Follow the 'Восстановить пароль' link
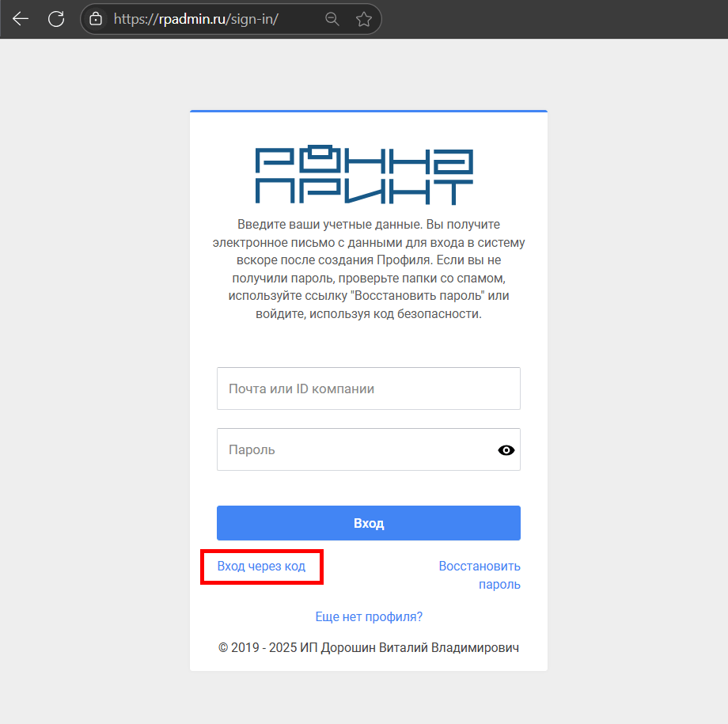 480,575
